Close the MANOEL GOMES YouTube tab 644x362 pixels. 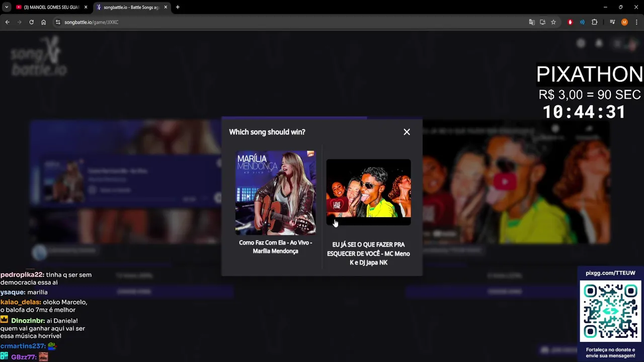pos(86,7)
